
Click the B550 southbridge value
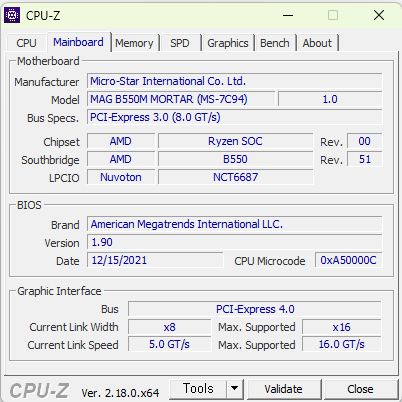pyautogui.click(x=236, y=159)
